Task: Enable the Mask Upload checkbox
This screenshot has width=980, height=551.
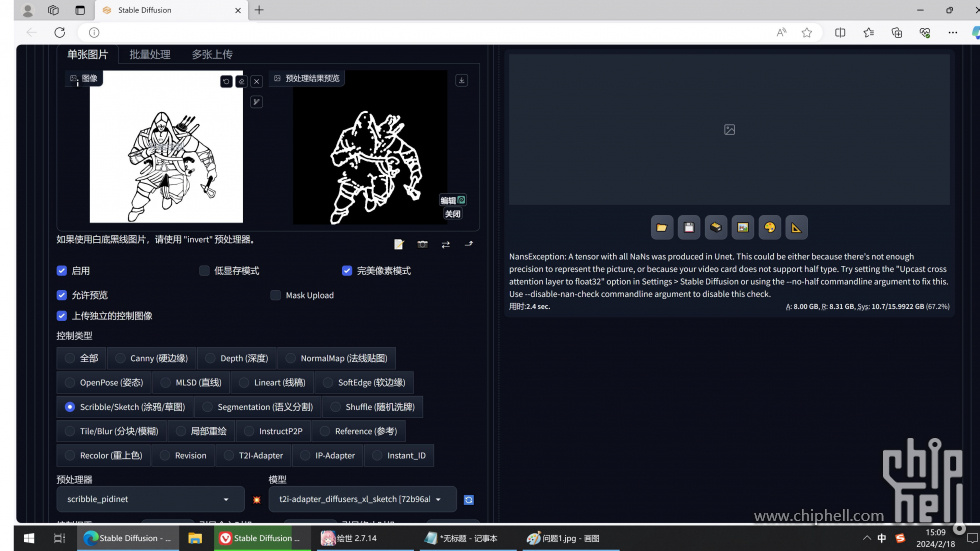Action: pyautogui.click(x=276, y=295)
